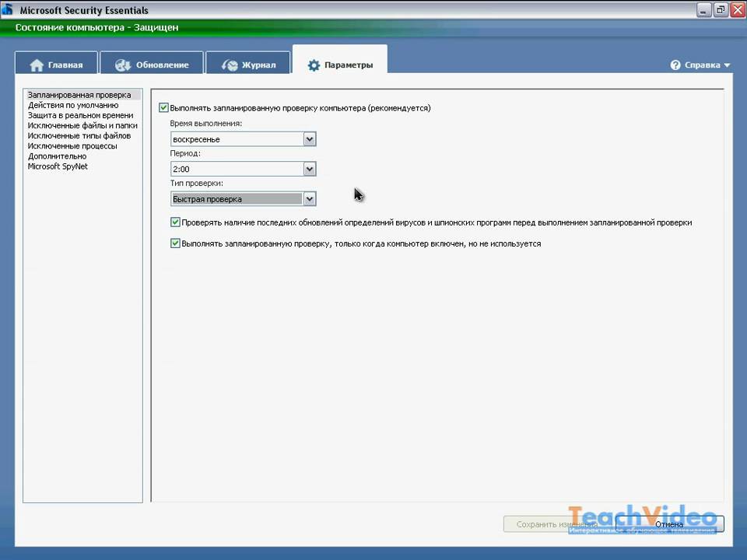Viewport: 747px width, 560px height.
Task: Select Исключенные файлы и папки
Action: click(82, 125)
